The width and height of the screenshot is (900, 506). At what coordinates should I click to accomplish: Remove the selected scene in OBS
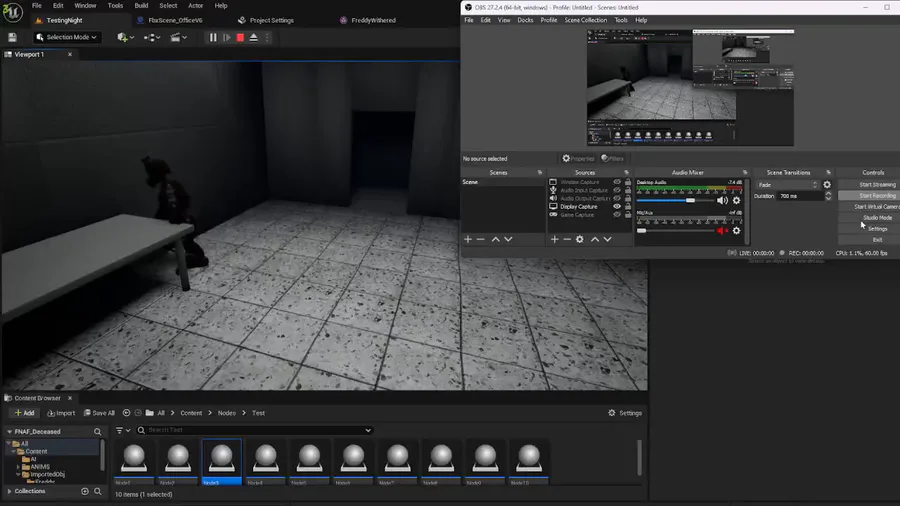(x=481, y=239)
